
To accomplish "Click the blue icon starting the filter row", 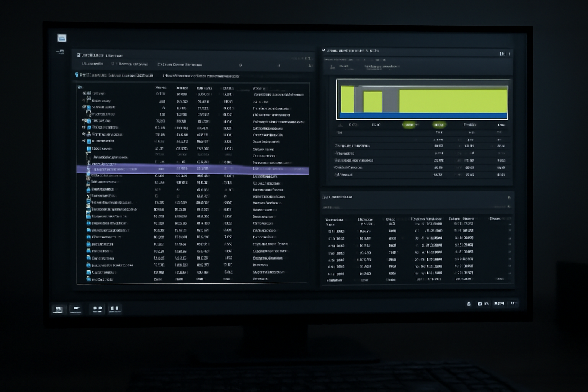I will (x=77, y=75).
